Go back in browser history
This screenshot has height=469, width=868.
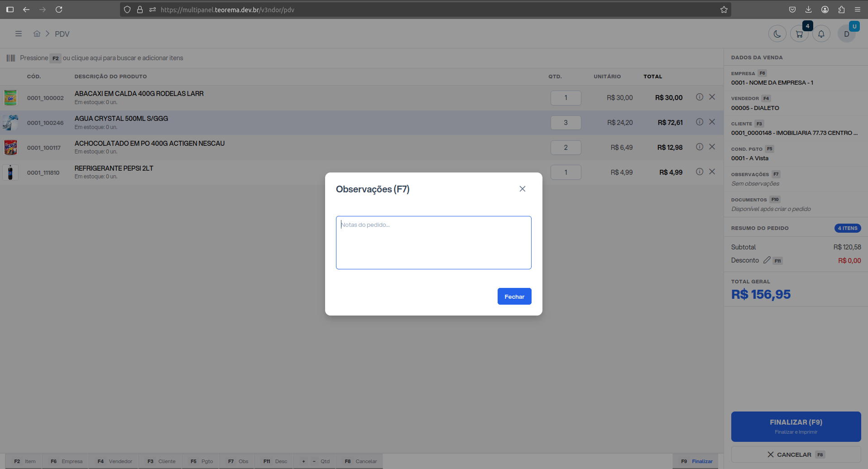26,10
